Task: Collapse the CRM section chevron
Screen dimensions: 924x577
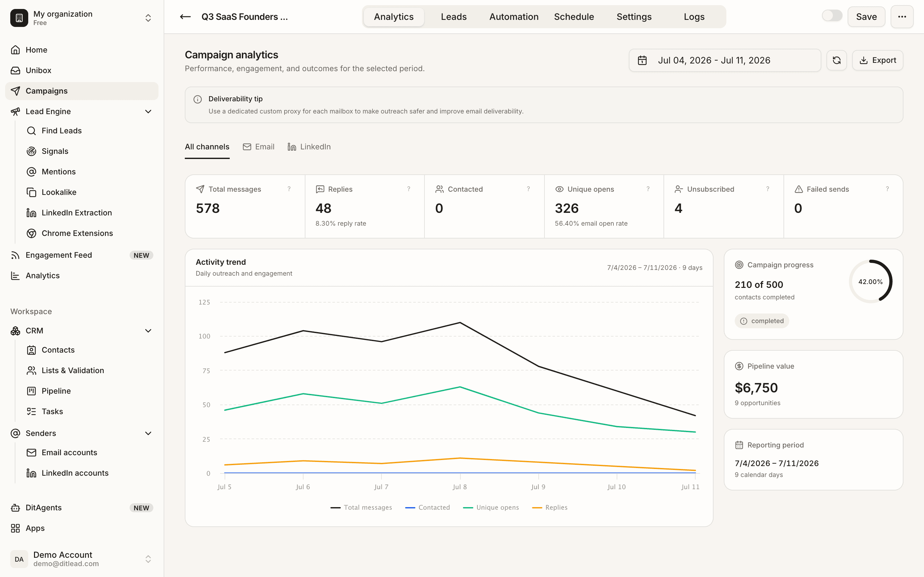Action: tap(148, 331)
